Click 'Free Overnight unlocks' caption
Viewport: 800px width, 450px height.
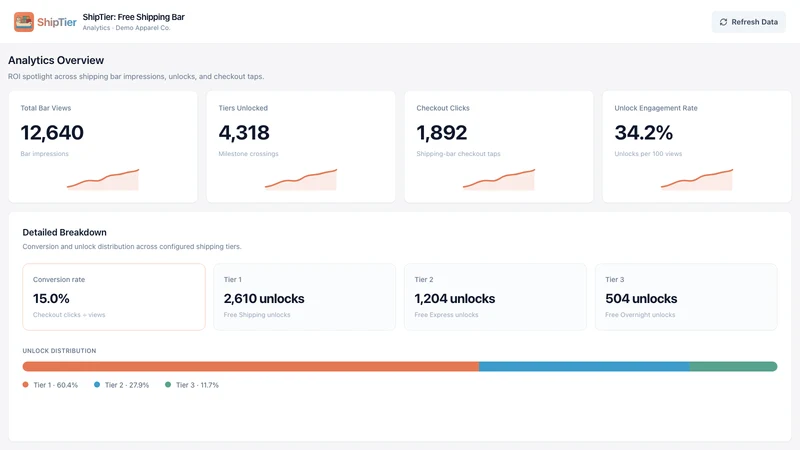(x=640, y=315)
